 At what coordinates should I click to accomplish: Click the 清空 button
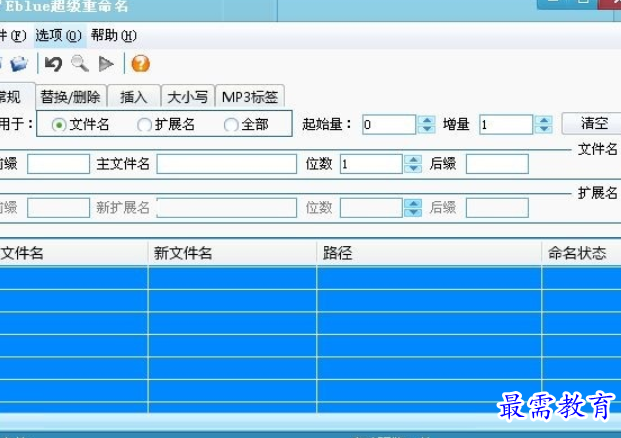592,124
